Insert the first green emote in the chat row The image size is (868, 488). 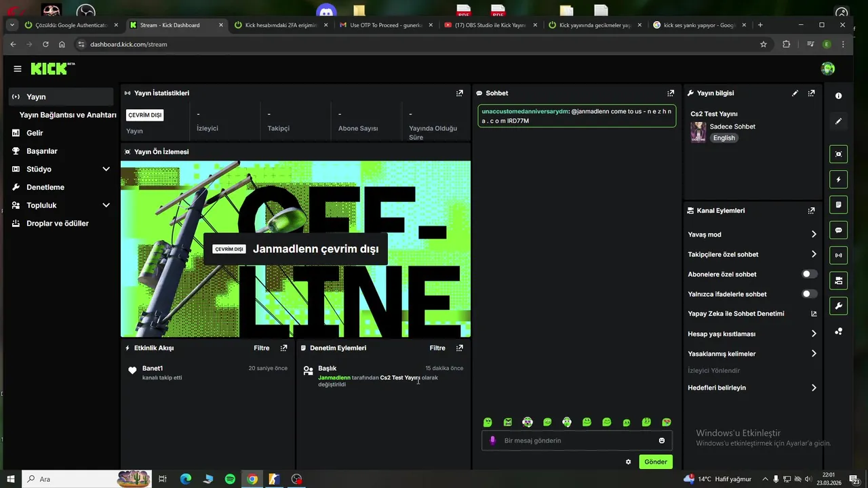(488, 422)
